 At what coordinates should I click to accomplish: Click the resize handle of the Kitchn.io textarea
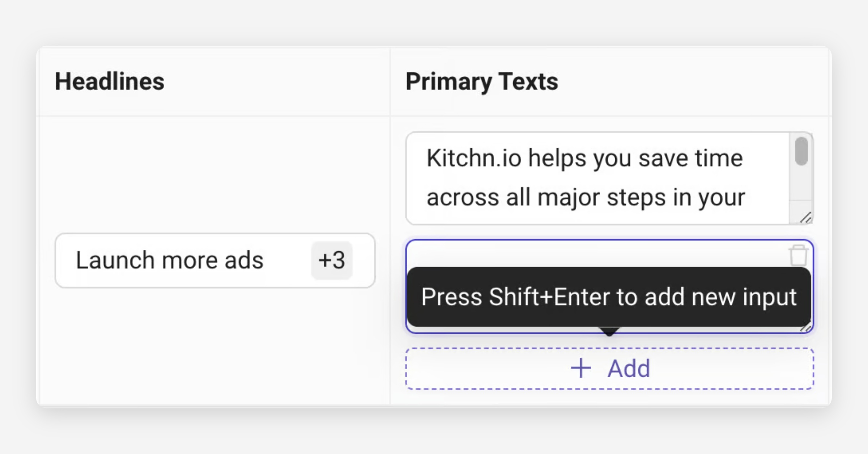tap(806, 218)
